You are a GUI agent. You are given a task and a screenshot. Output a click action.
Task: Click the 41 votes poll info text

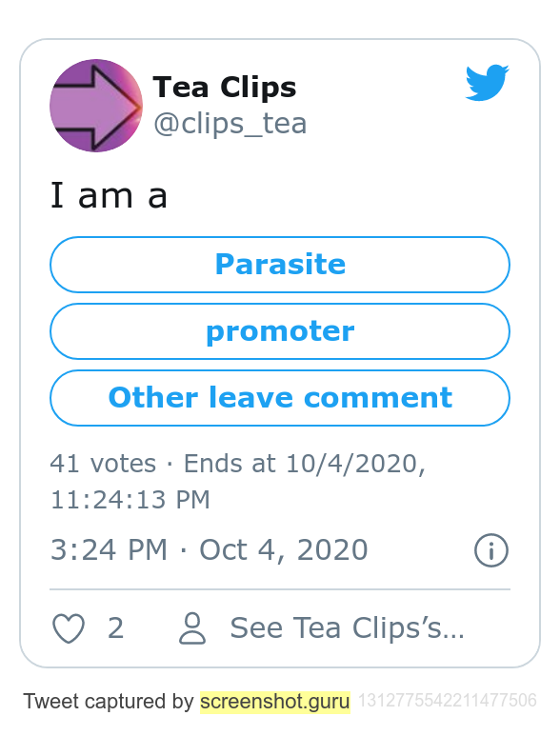tap(103, 464)
